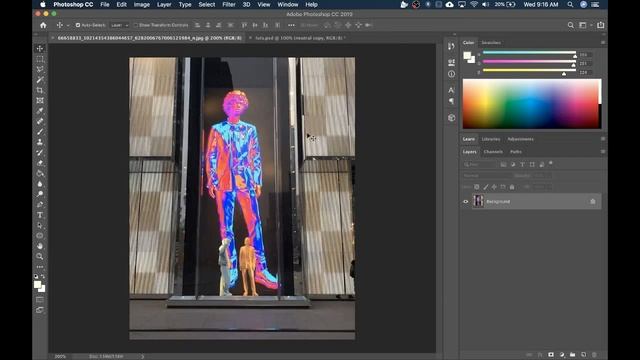Open the History panel icon
Image resolution: width=640 pixels, height=360 pixels.
click(451, 47)
